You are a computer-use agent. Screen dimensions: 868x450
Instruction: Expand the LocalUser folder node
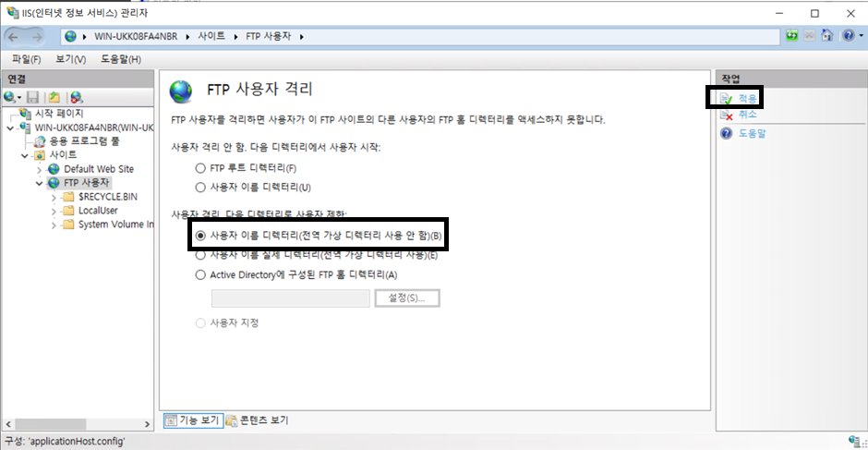coord(54,211)
